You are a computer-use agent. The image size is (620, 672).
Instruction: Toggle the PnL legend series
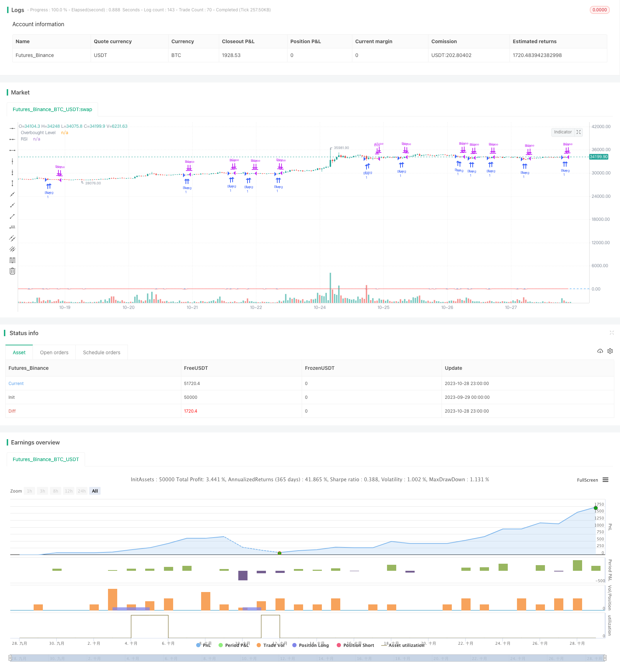[x=204, y=645]
